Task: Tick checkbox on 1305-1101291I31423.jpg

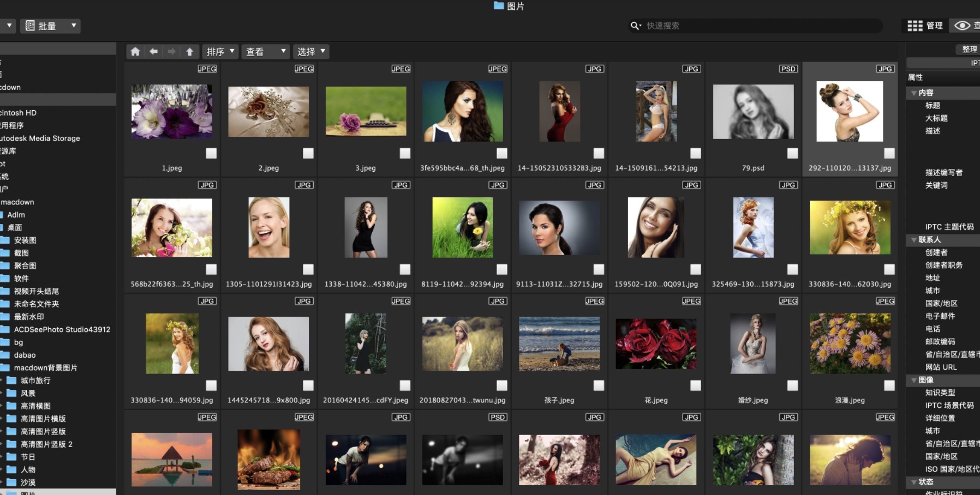Action: point(308,269)
